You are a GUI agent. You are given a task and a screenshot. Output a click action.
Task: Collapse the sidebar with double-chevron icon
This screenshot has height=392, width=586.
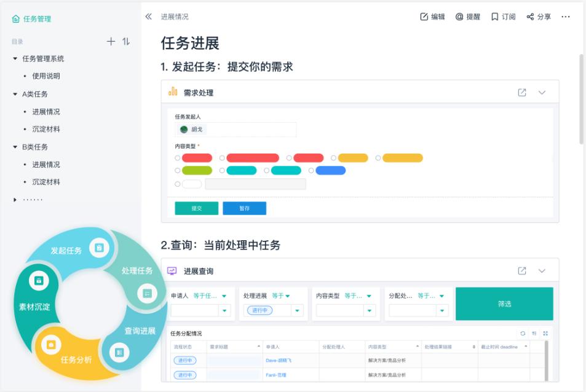tap(148, 17)
